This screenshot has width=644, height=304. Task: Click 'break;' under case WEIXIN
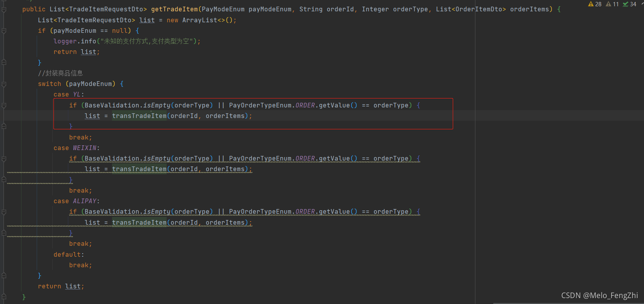(80, 191)
